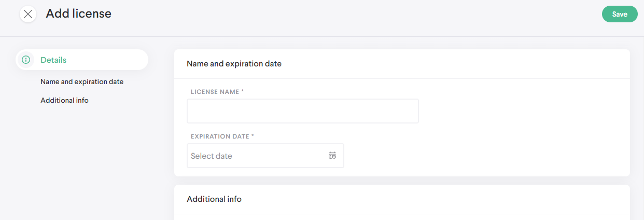
Task: Click the EXPIRATION DATE field label
Action: pos(220,136)
